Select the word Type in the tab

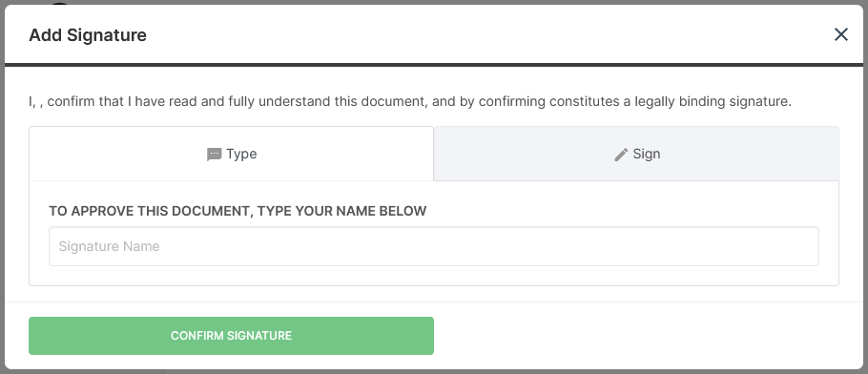[241, 154]
